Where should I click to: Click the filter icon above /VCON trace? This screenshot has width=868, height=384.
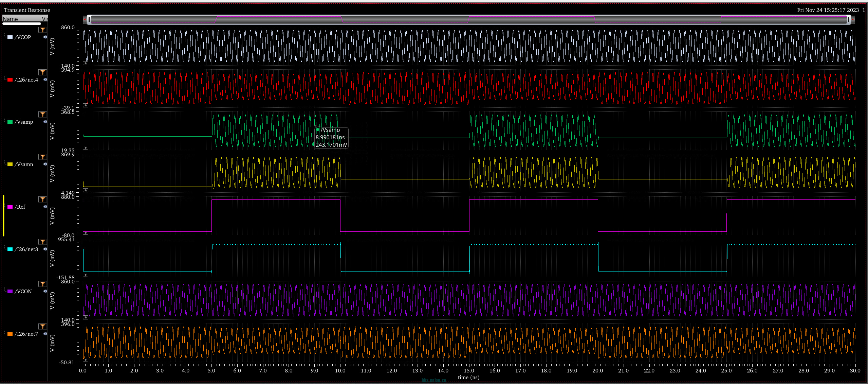click(x=42, y=284)
